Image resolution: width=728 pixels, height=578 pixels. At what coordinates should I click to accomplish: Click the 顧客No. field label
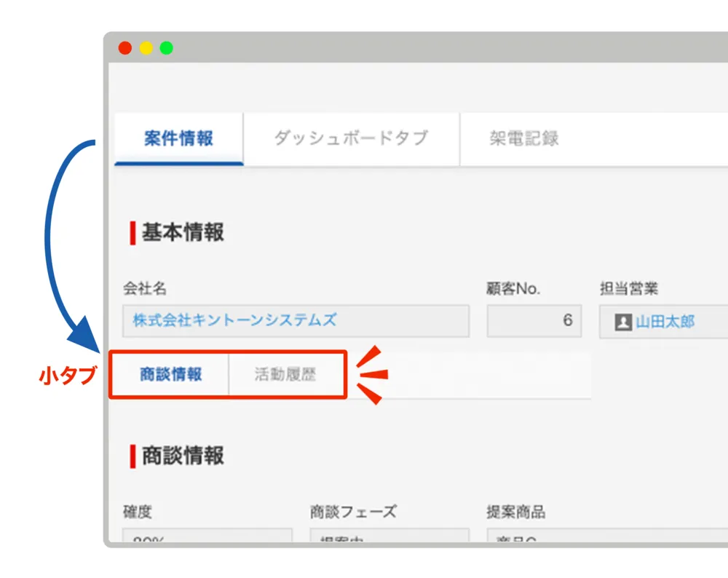(x=513, y=288)
